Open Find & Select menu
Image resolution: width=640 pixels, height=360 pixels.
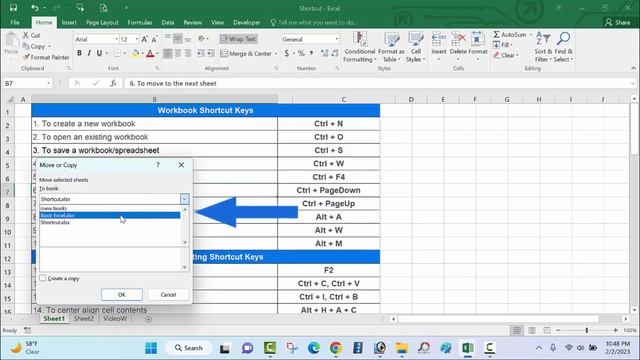tap(564, 47)
